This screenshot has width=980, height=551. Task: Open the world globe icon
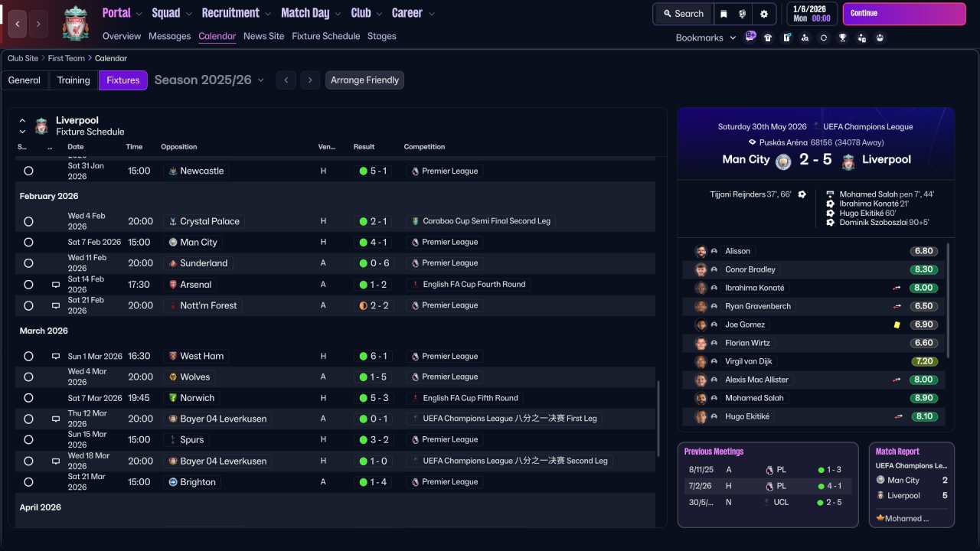tap(743, 14)
